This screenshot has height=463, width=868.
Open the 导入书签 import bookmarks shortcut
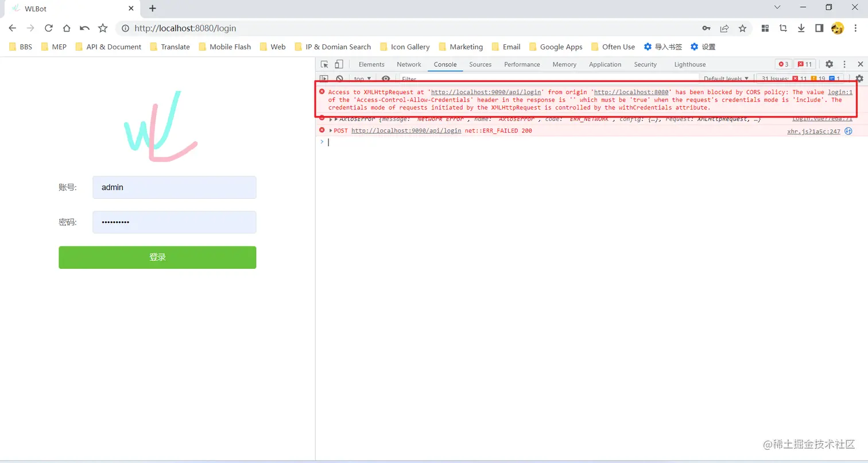[662, 47]
